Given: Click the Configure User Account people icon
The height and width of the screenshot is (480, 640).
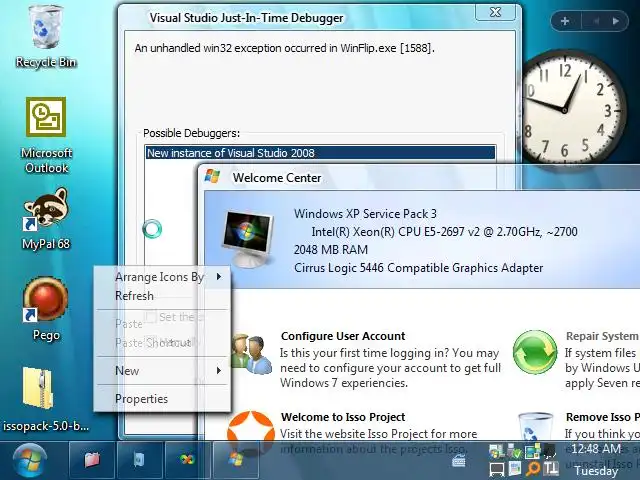Looking at the screenshot, I should point(251,353).
